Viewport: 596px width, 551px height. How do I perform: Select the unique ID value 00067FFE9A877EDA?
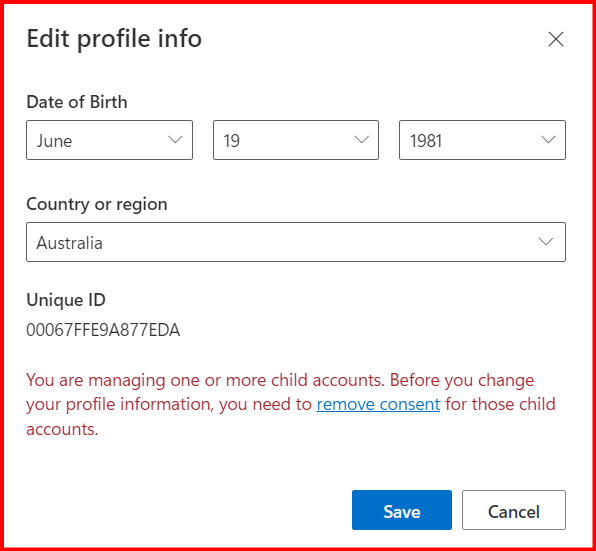(x=103, y=330)
